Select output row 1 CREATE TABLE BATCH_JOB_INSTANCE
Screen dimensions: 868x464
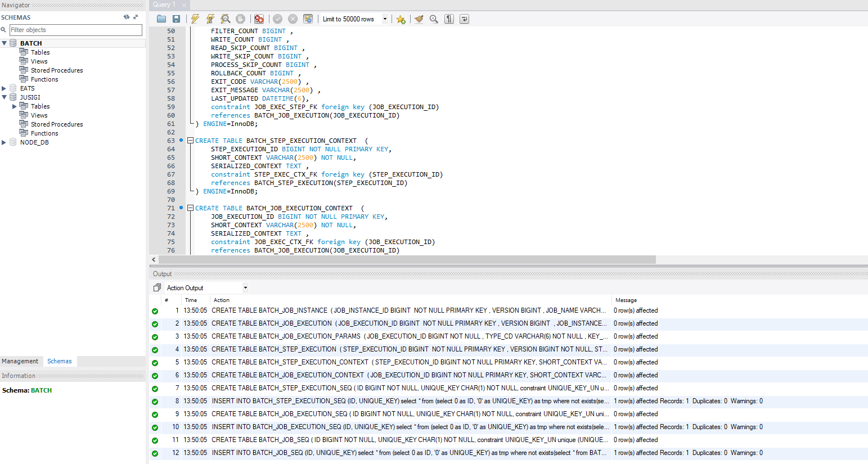click(x=509, y=310)
